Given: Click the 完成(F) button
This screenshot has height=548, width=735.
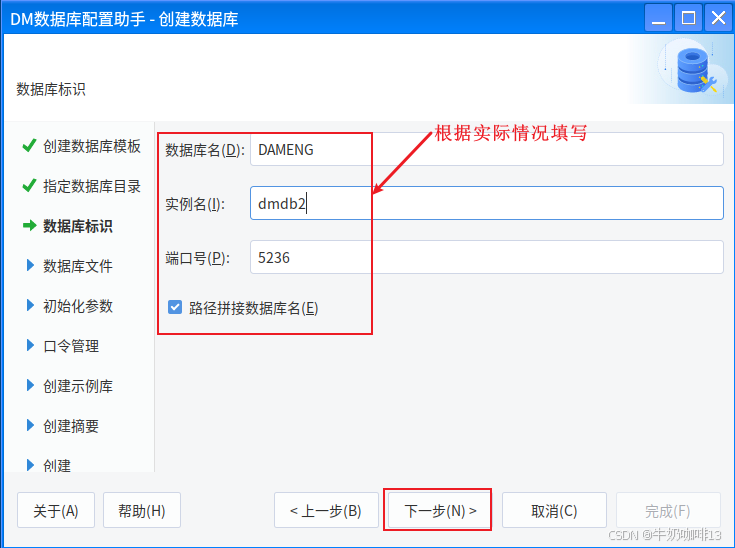Looking at the screenshot, I should (x=668, y=510).
